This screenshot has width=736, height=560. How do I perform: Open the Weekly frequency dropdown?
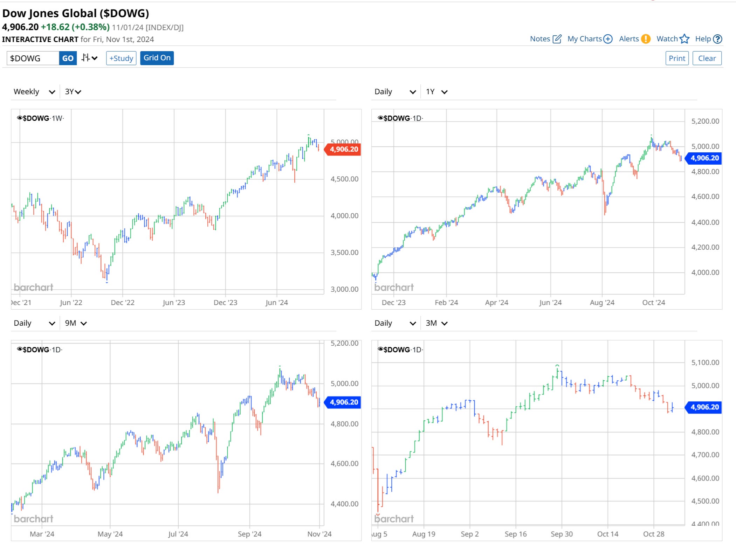pos(34,92)
